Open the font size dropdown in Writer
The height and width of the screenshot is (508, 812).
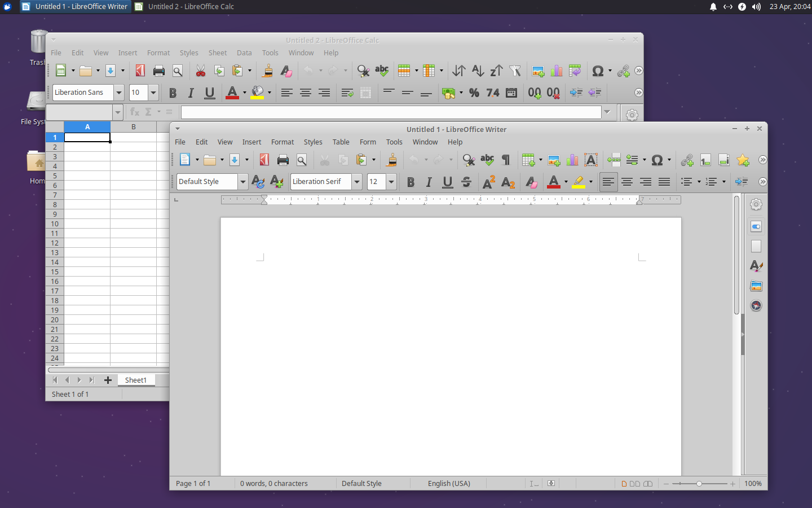coord(391,182)
